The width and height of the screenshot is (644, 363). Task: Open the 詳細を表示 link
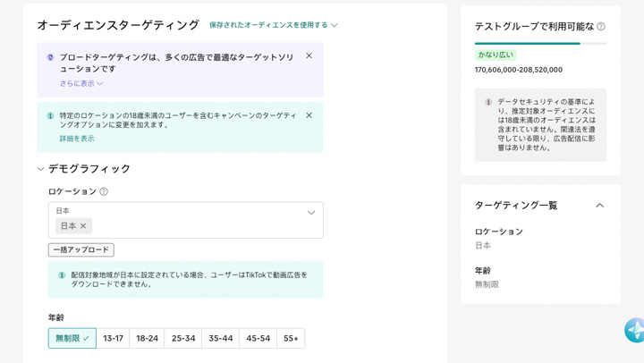tap(77, 139)
